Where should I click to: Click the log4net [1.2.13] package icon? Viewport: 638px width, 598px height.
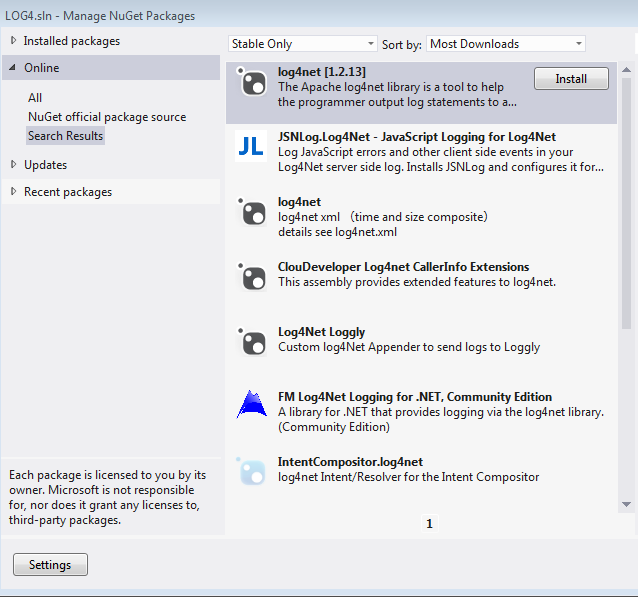pyautogui.click(x=251, y=81)
